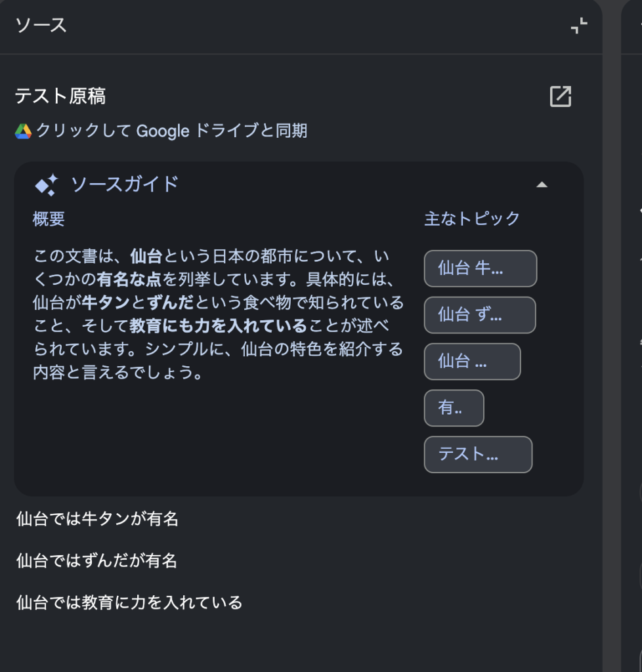642x672 pixels.
Task: Click the 概要 heading
Action: point(49,219)
